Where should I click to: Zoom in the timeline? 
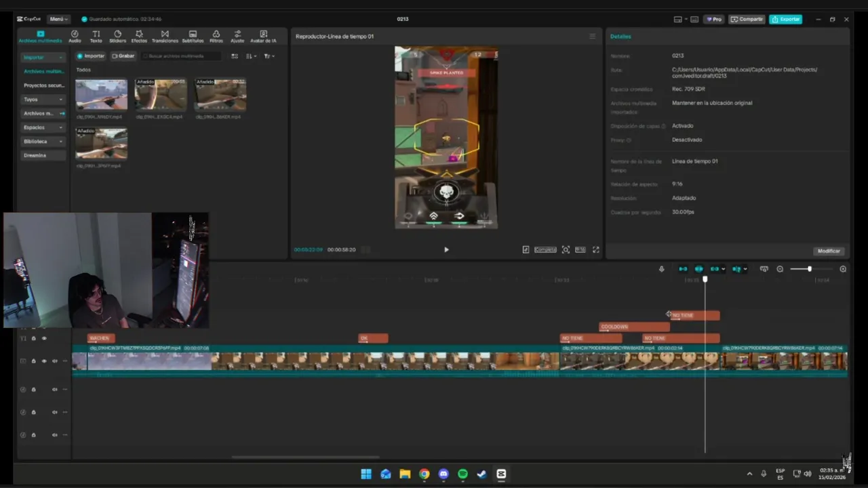click(843, 269)
